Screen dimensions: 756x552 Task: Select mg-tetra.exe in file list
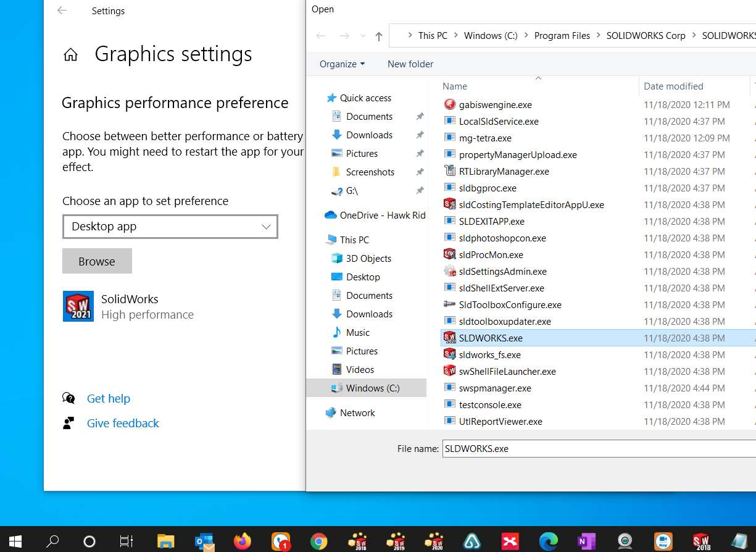[x=485, y=138]
